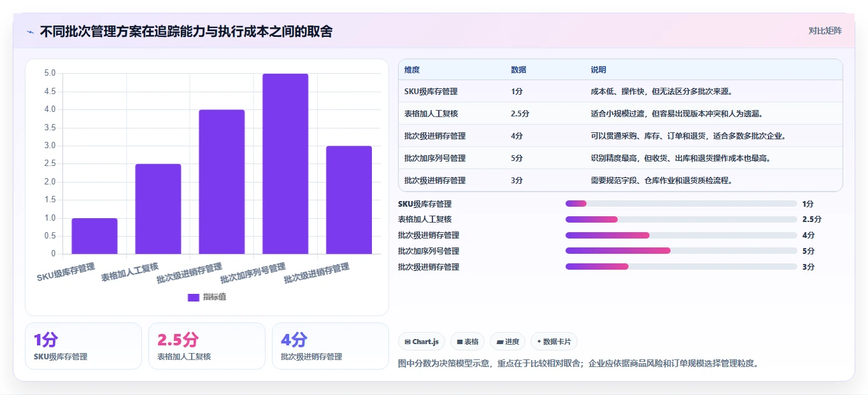Click the table cell showing 5分
The height and width of the screenshot is (395, 868).
516,158
